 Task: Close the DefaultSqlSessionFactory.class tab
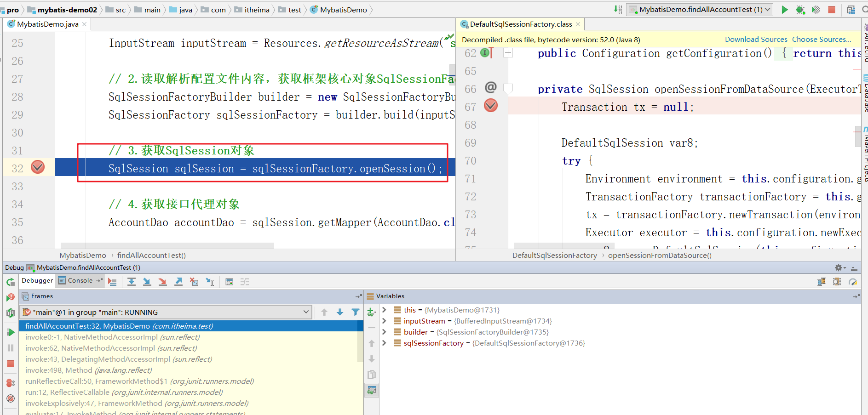coord(578,24)
